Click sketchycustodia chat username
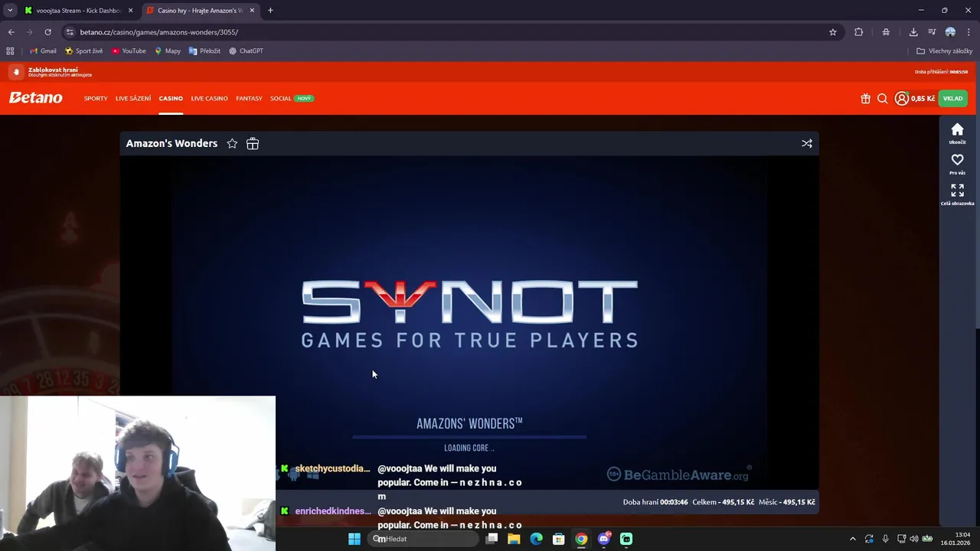The width and height of the screenshot is (980, 551). point(332,468)
